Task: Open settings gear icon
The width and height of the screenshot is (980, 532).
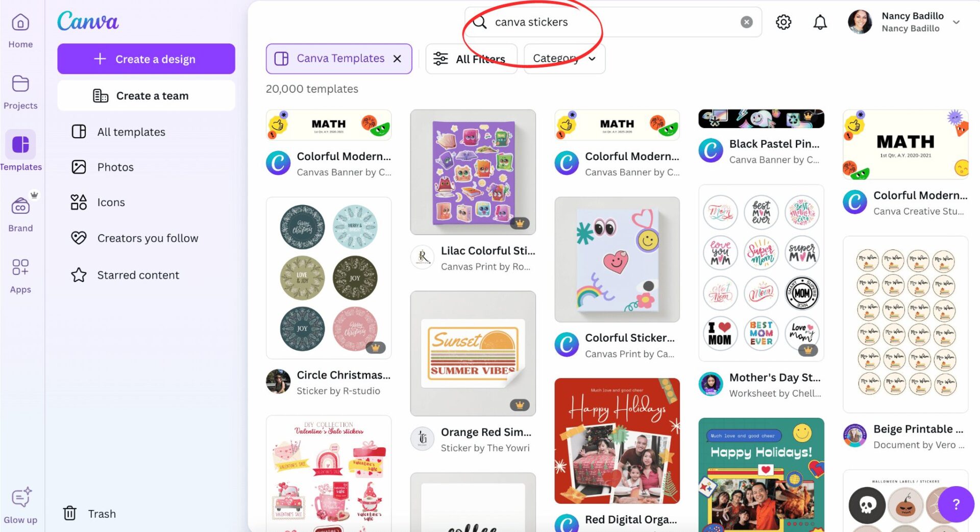Action: [x=783, y=22]
